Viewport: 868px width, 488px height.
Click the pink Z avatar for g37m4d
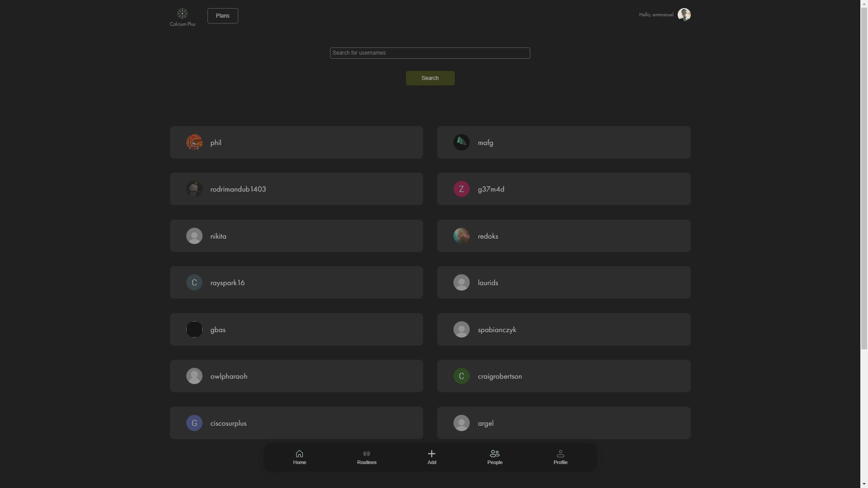click(461, 189)
